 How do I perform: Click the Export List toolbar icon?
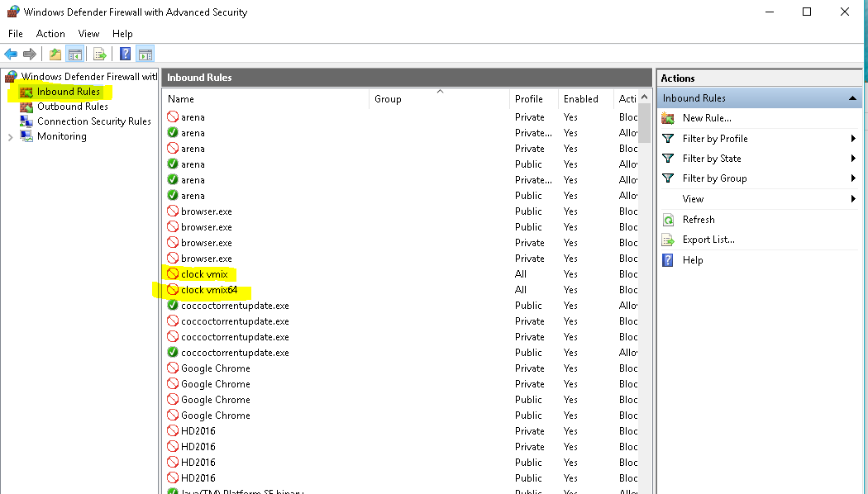pyautogui.click(x=100, y=55)
